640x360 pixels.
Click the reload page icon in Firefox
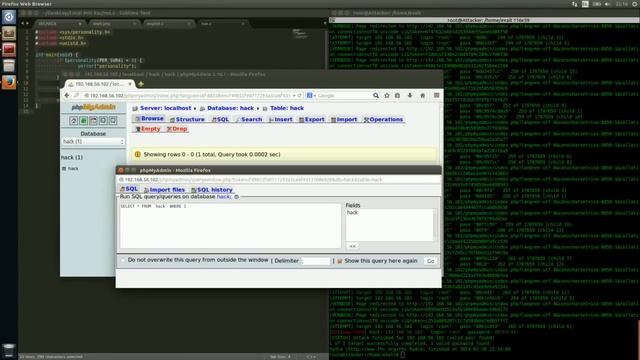299,95
